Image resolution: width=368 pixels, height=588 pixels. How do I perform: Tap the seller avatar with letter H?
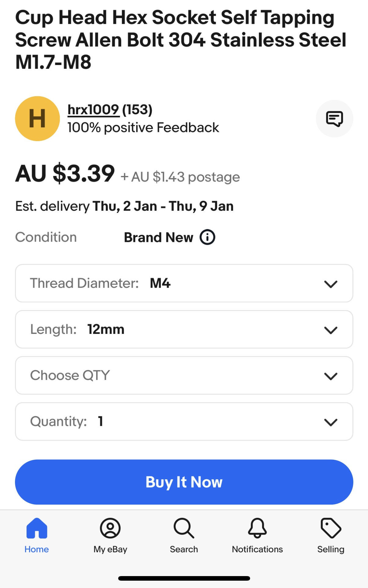point(37,119)
